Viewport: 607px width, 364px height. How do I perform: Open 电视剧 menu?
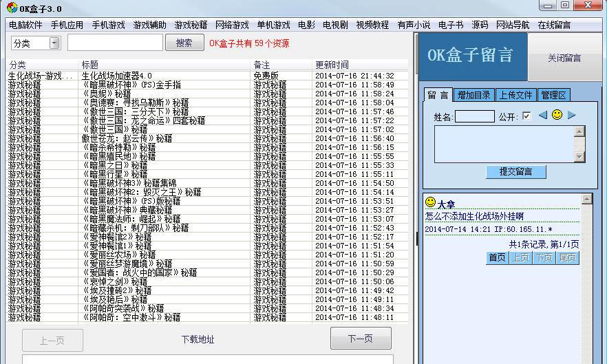click(335, 25)
